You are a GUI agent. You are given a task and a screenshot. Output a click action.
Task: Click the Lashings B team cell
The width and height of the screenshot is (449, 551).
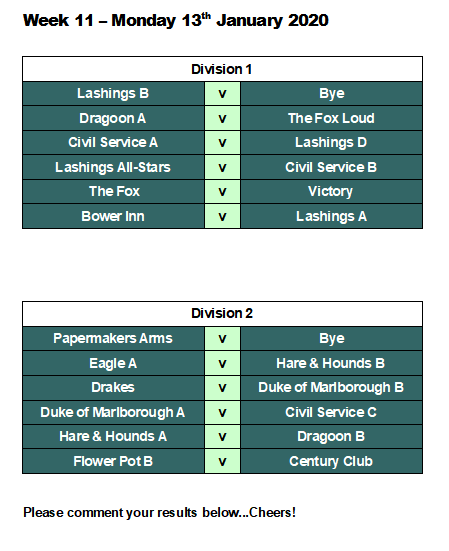point(113,94)
